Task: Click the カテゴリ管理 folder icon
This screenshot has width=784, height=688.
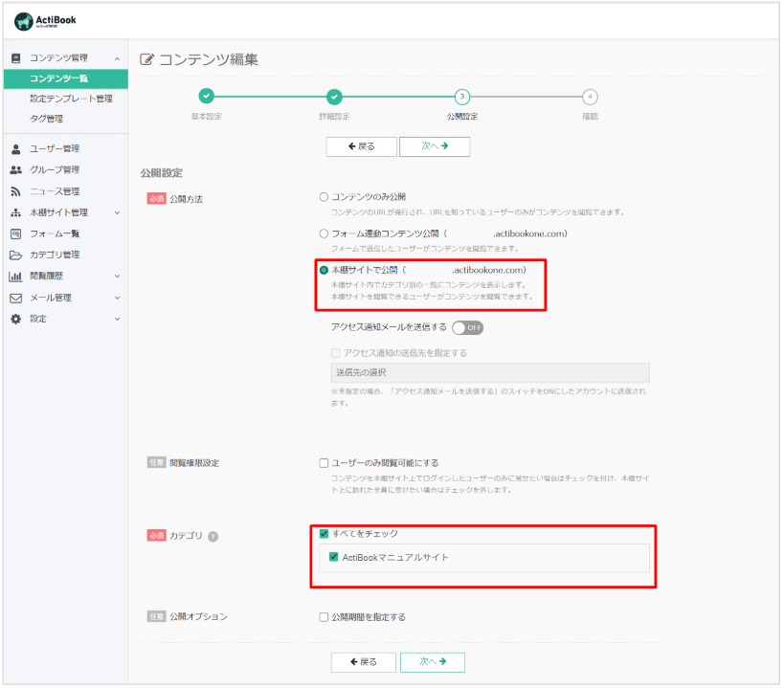Action: pos(15,255)
